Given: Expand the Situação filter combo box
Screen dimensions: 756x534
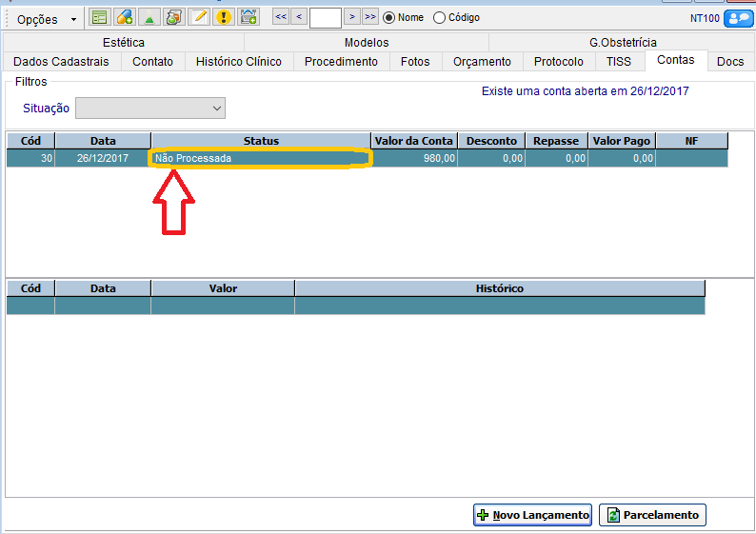Looking at the screenshot, I should tap(150, 109).
